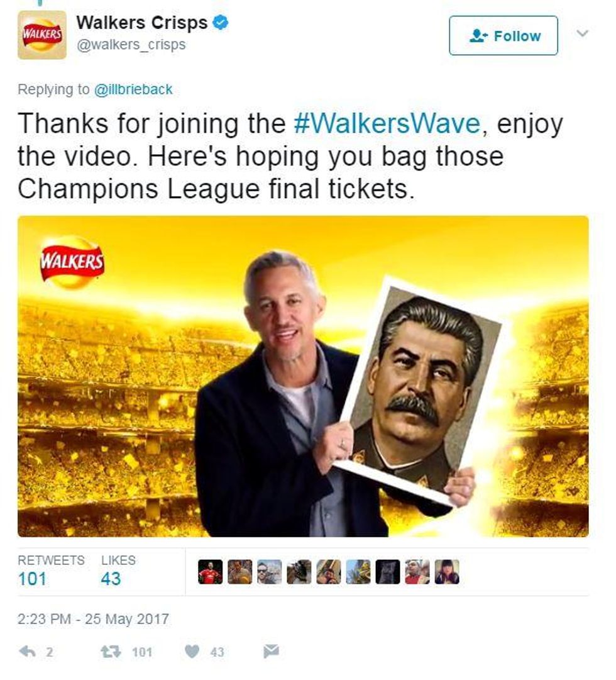Open the @illbrieback profile link

[x=133, y=89]
